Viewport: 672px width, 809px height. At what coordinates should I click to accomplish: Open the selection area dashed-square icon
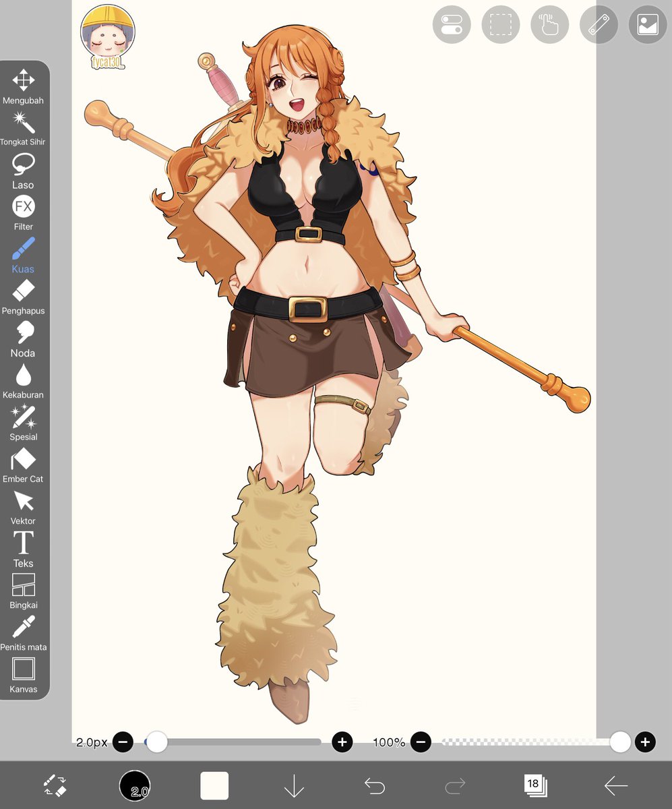[501, 24]
